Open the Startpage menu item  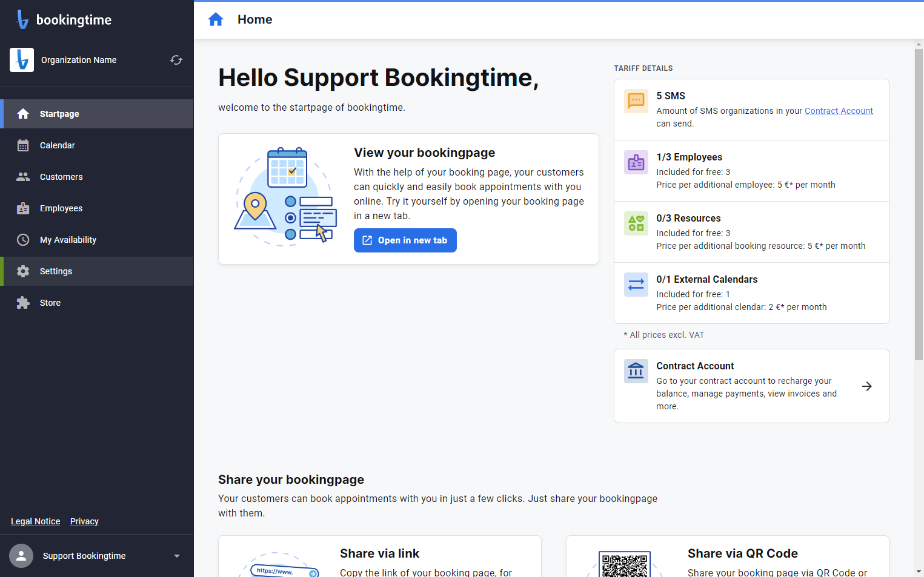[x=97, y=114]
